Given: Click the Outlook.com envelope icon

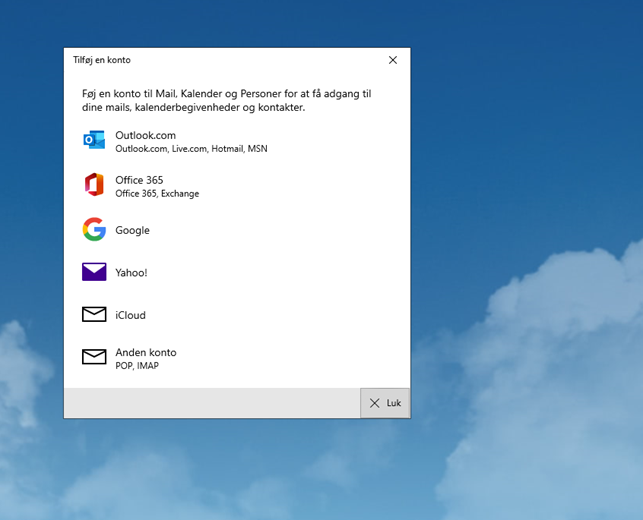Looking at the screenshot, I should pos(94,140).
